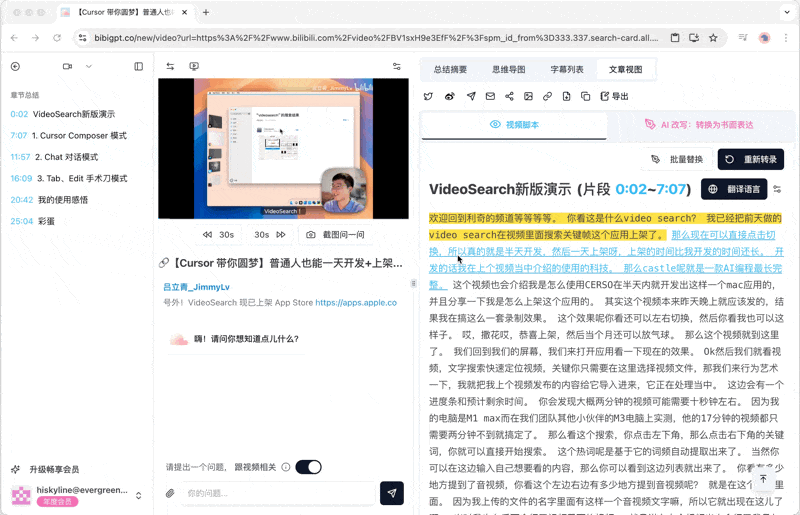Open the apps.apple.co App Store link
The width and height of the screenshot is (800, 515).
[x=356, y=302]
